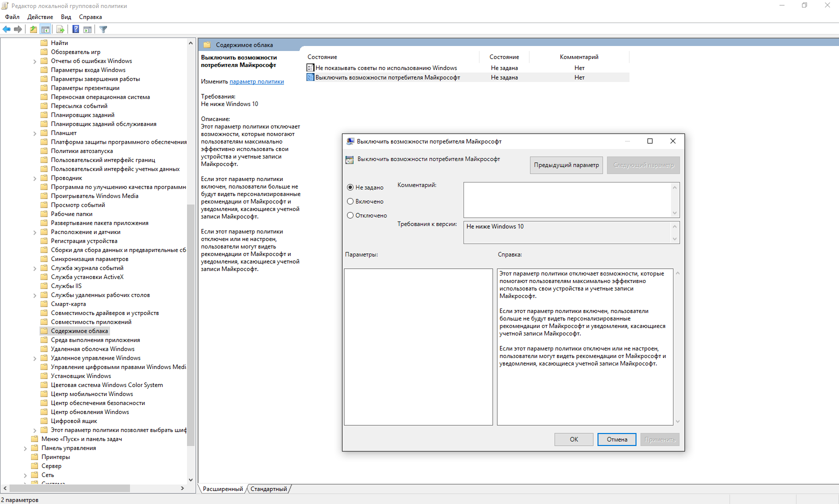Click the 'Состояние' status column header
Viewport: 839px width, 504px height.
point(504,57)
